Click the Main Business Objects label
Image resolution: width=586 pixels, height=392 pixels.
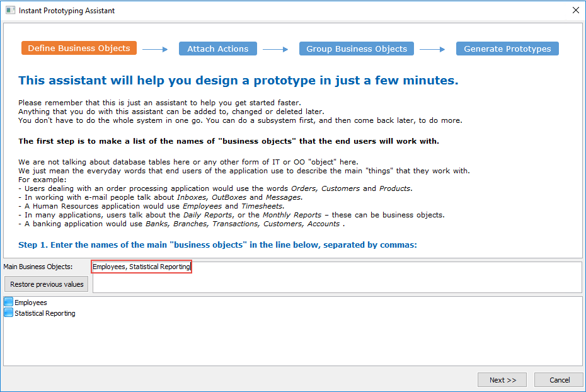[x=38, y=267]
